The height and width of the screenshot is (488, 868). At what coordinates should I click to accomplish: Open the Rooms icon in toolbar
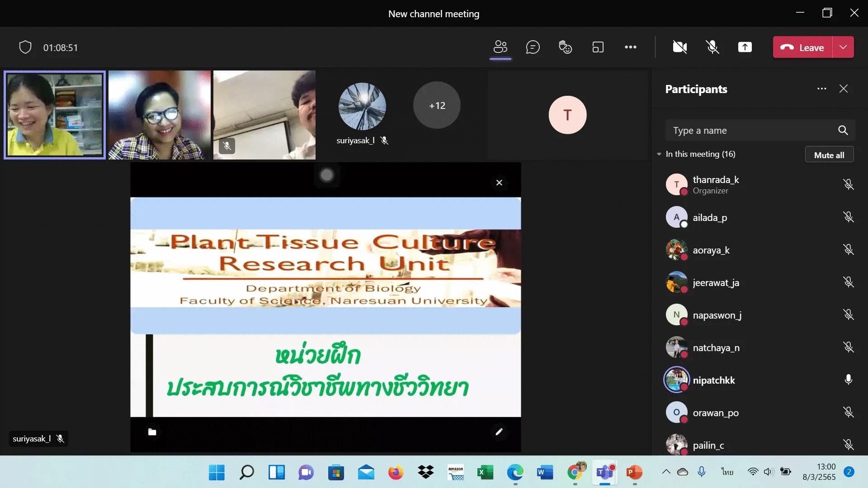point(598,47)
